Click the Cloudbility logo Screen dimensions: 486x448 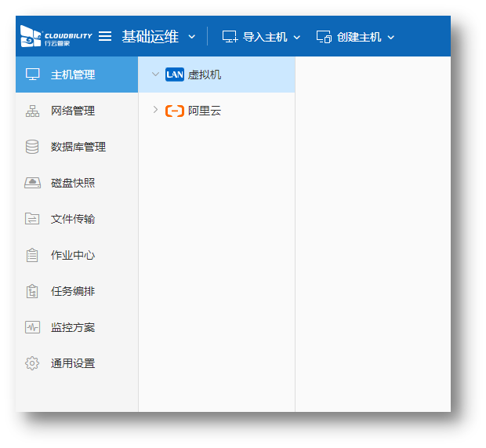pyautogui.click(x=56, y=36)
